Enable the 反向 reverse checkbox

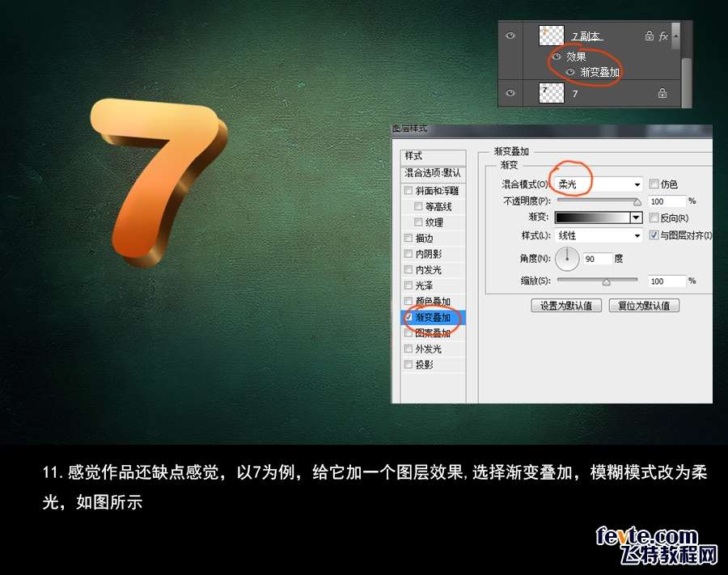[654, 218]
